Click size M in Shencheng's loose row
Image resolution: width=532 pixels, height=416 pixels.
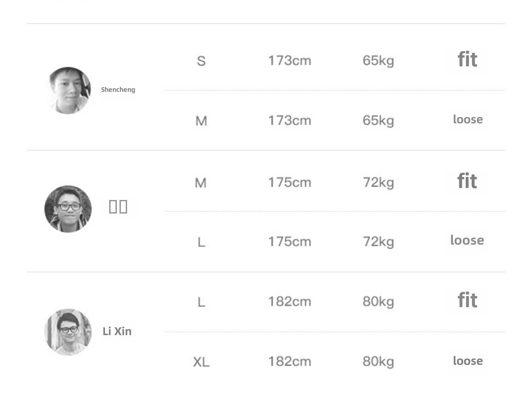pyautogui.click(x=201, y=121)
